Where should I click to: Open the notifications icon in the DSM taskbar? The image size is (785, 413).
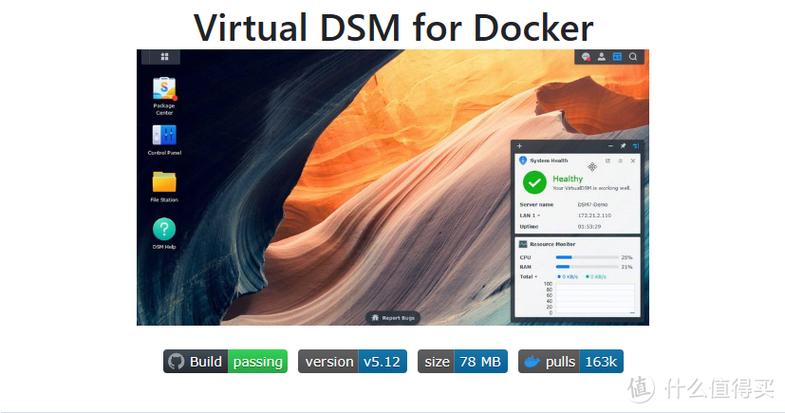tap(586, 57)
